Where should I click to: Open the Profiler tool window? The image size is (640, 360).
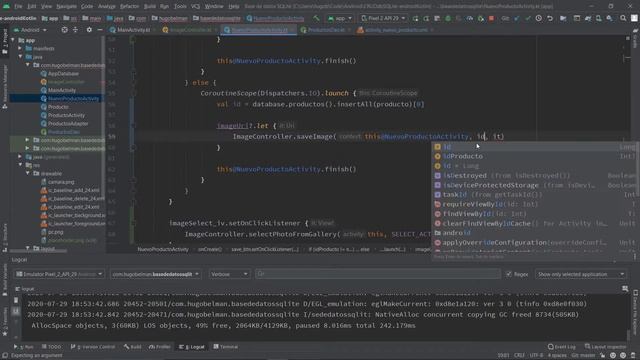[x=160, y=347]
